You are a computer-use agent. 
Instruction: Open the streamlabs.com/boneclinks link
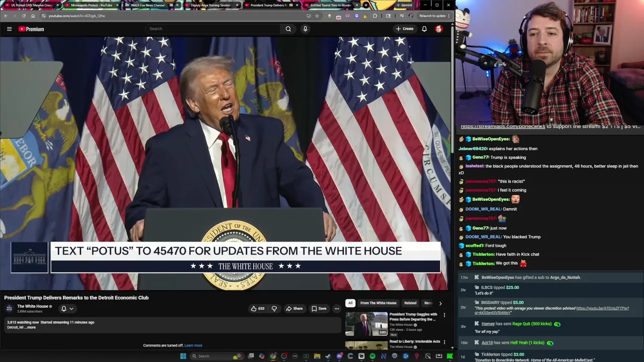tap(503, 127)
